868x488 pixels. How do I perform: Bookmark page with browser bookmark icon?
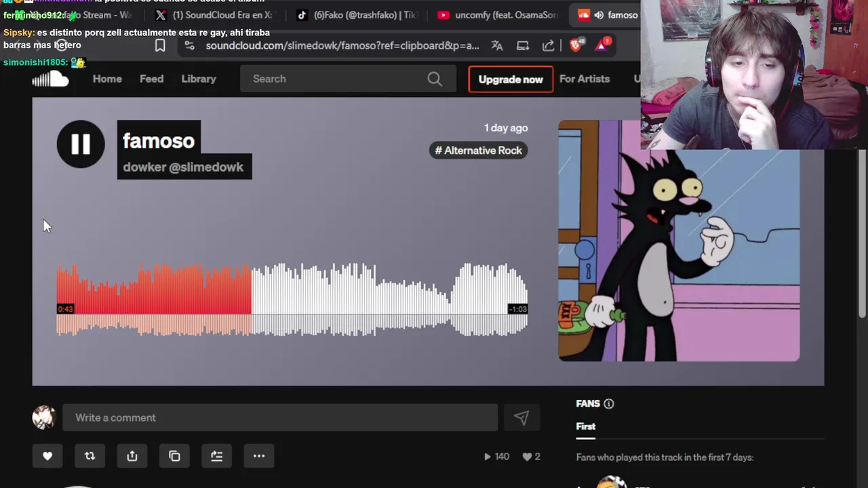click(160, 45)
